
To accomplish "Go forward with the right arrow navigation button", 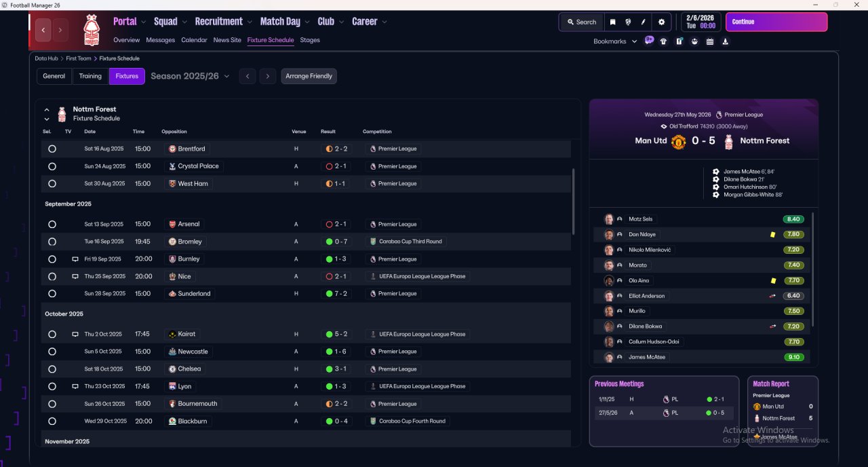I will point(60,30).
